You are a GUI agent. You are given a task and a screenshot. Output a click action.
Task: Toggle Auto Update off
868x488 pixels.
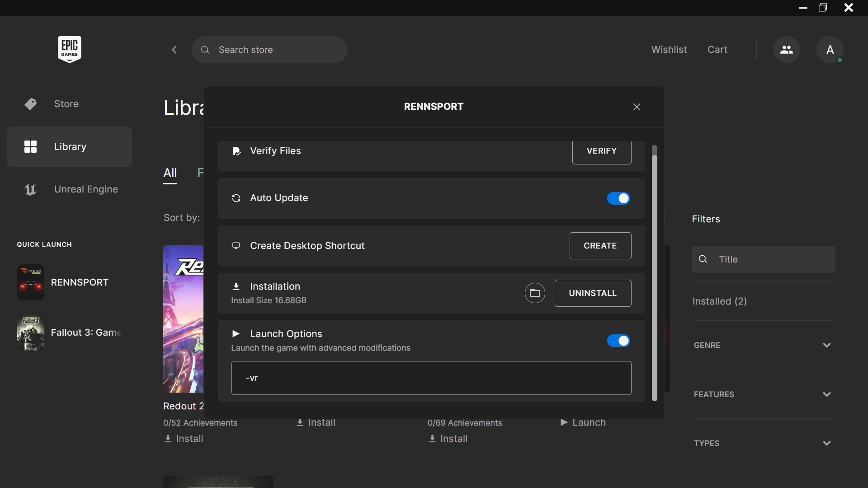[x=618, y=198]
